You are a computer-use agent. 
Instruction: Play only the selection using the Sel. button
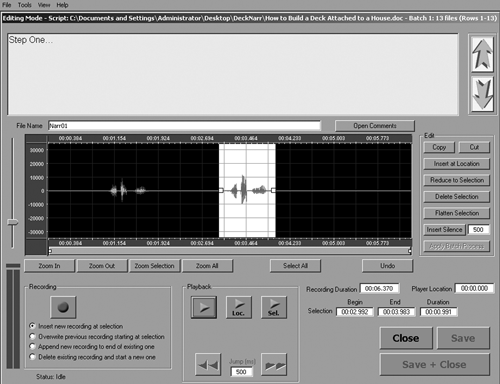pos(274,307)
